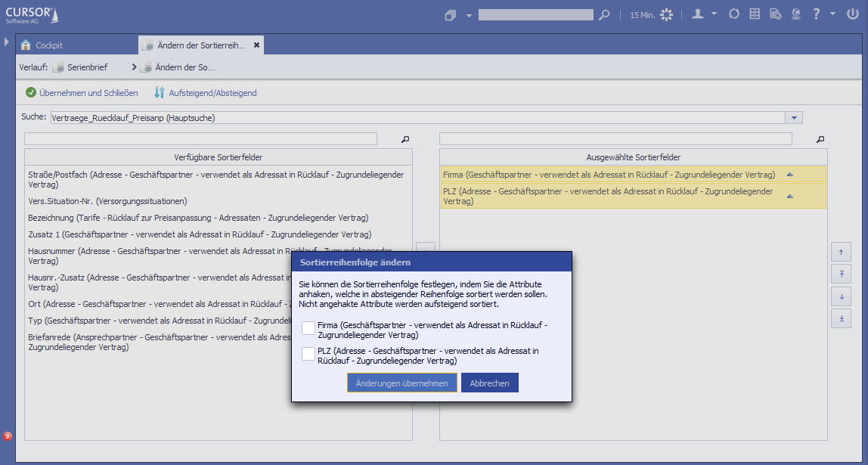868x465 pixels.
Task: Click the Abbrechen button
Action: point(489,383)
